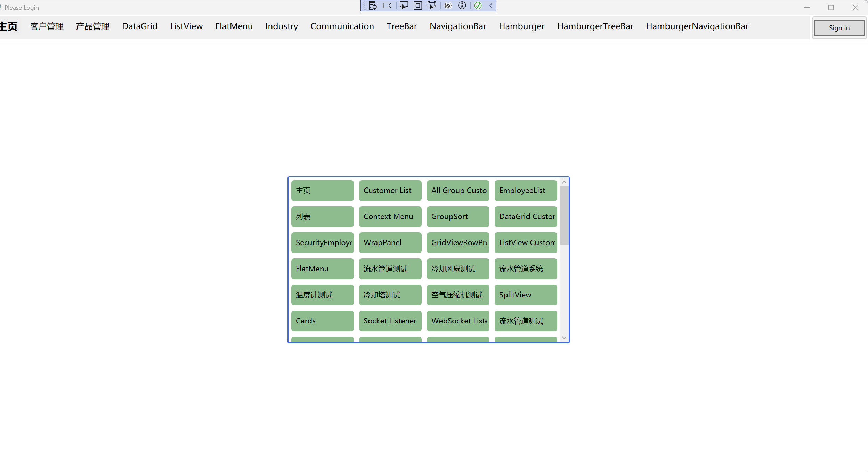The image size is (868, 472).
Task: Toggle Track Focused Element icon
Action: point(432,6)
